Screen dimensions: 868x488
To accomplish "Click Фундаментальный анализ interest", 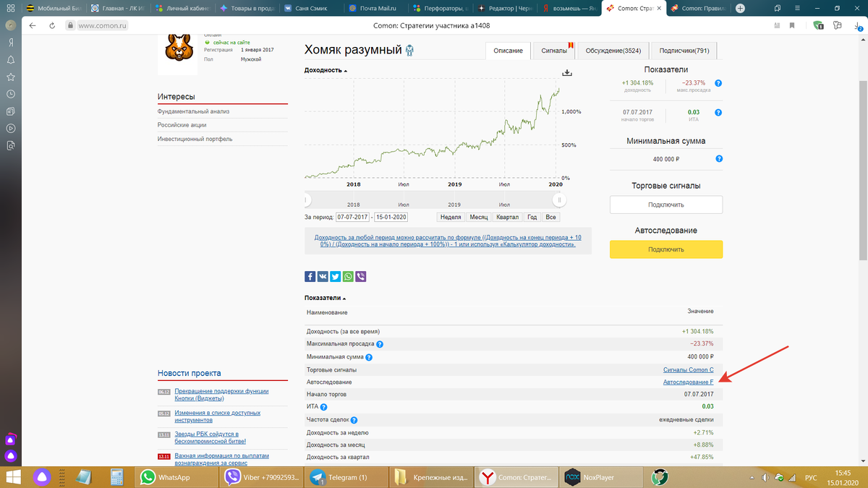I will coord(193,111).
